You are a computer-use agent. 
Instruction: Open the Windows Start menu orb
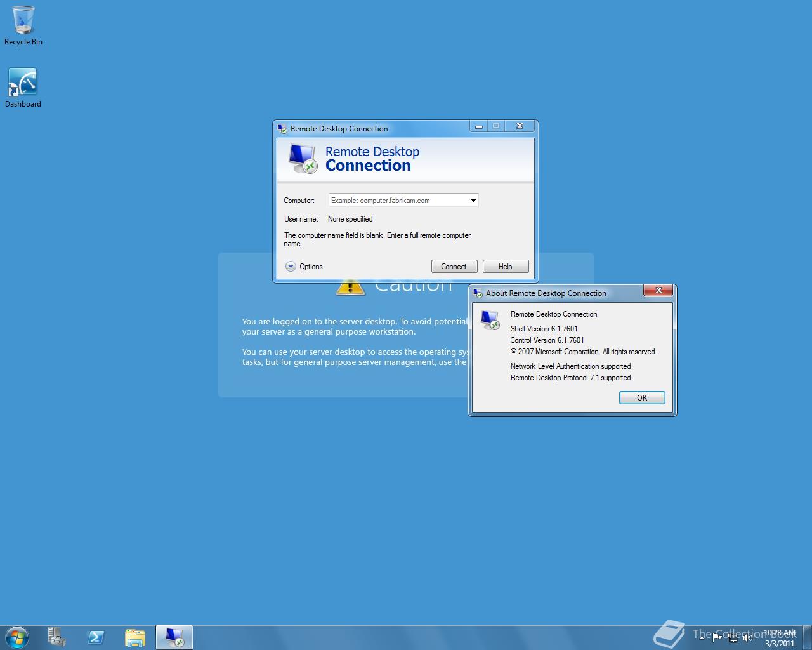coord(17,637)
